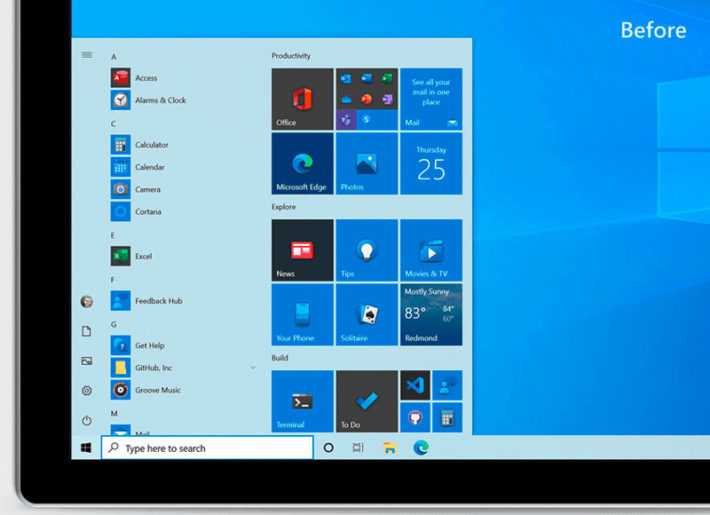Open the small Feedback Hub tile in Build
Image resolution: width=710 pixels, height=515 pixels.
pyautogui.click(x=447, y=385)
